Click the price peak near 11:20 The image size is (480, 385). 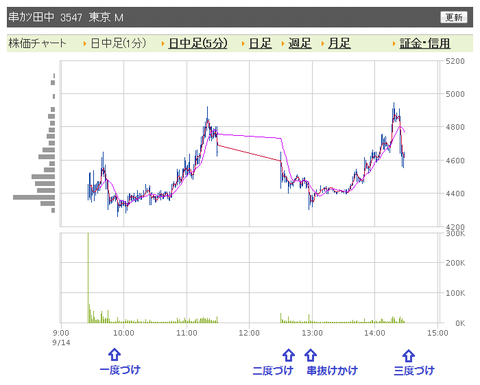(207, 115)
